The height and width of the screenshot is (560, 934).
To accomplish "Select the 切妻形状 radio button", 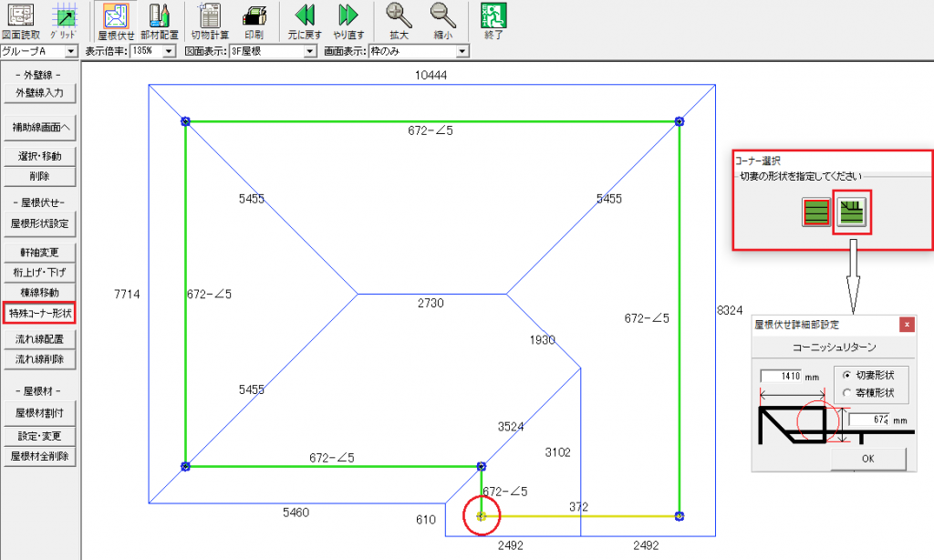I will point(846,376).
